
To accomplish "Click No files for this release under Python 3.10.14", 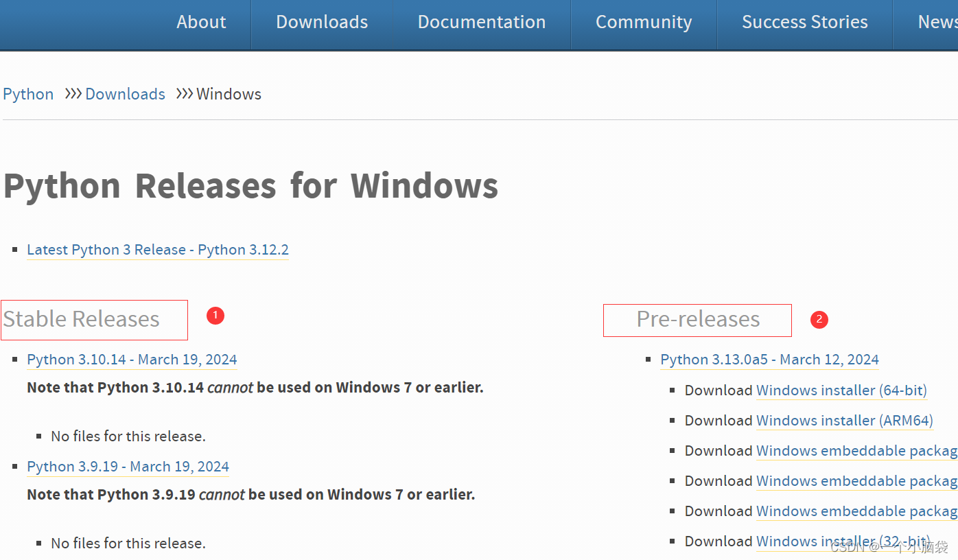I will [x=128, y=436].
